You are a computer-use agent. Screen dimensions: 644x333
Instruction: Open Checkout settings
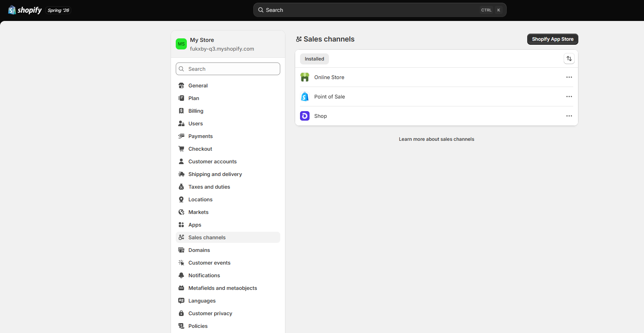tap(228, 149)
